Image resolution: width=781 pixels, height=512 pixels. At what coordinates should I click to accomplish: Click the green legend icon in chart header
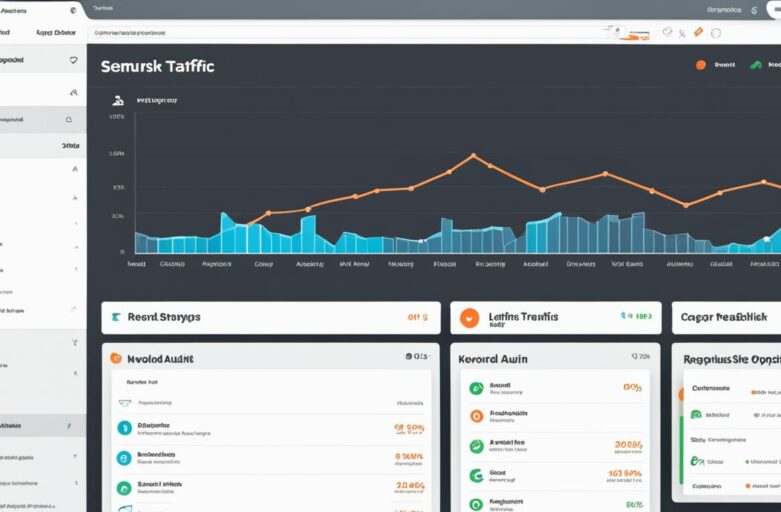(x=756, y=65)
